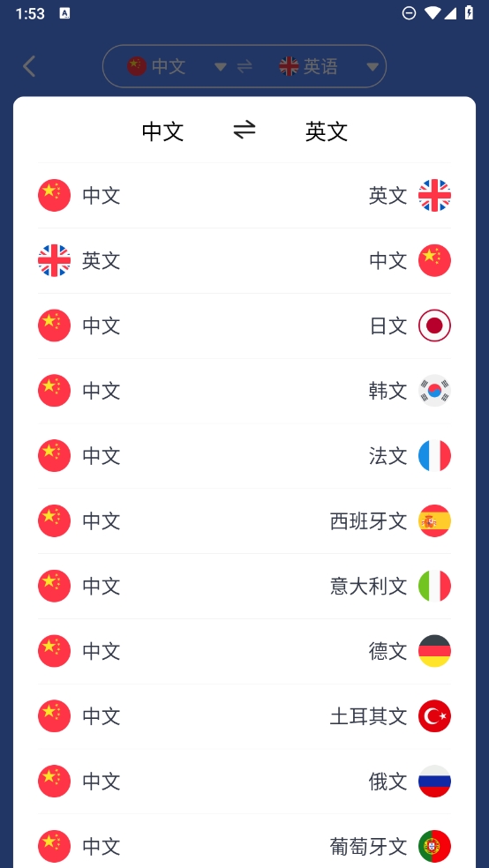This screenshot has width=489, height=868.
Task: Swap languages using panel header arrows
Action: pos(244,131)
